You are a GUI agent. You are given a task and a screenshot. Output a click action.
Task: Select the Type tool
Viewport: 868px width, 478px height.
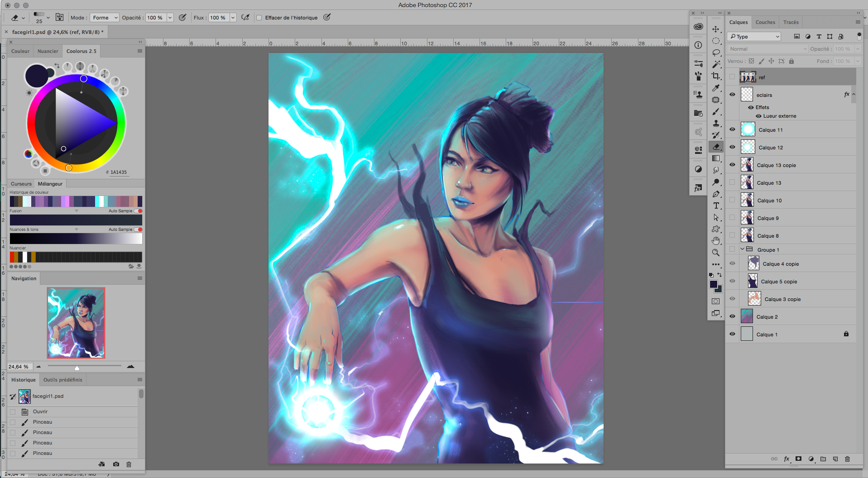[716, 206]
